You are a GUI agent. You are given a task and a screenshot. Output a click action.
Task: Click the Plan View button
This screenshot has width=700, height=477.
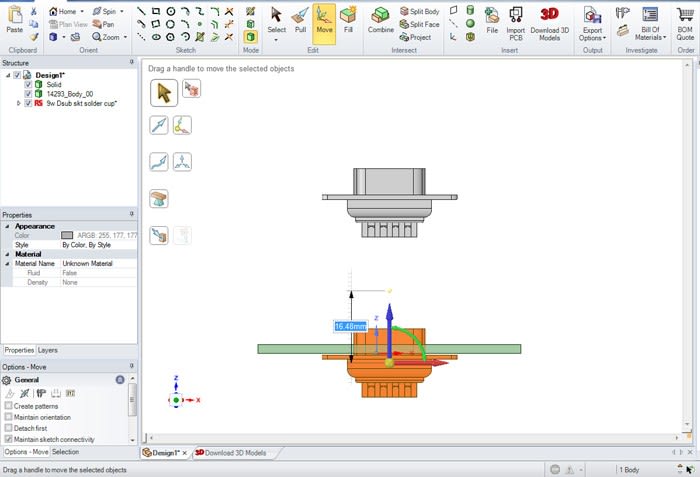point(68,25)
